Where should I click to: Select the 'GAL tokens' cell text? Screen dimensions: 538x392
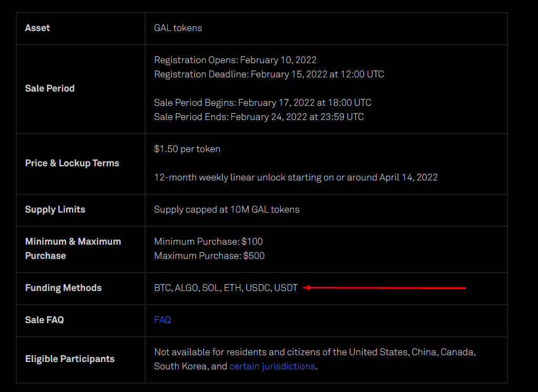coord(178,28)
